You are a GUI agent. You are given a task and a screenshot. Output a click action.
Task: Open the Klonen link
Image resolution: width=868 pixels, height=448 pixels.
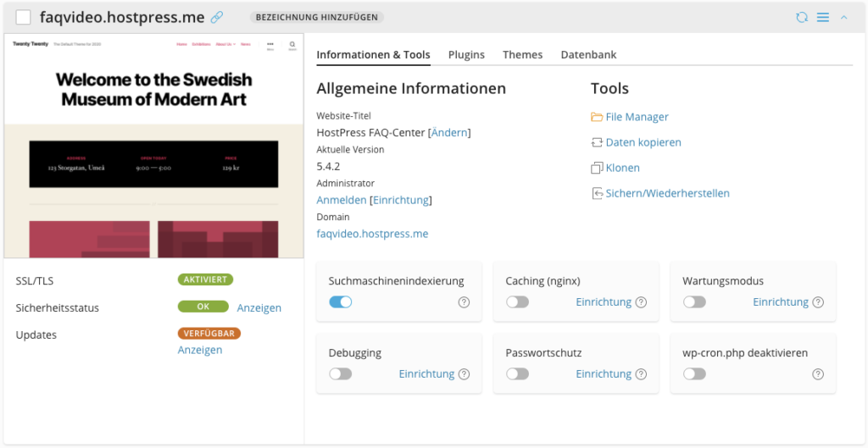(x=623, y=169)
